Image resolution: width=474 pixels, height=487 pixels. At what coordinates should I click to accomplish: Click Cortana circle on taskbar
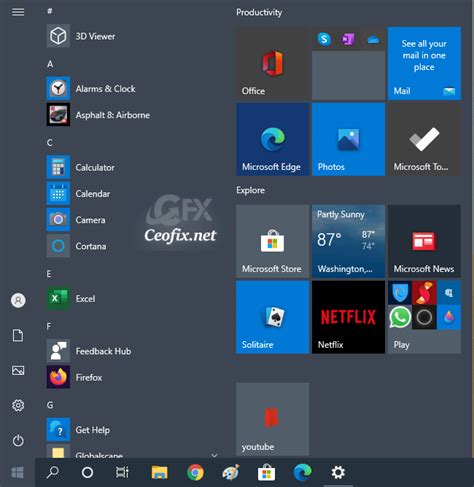coord(87,472)
